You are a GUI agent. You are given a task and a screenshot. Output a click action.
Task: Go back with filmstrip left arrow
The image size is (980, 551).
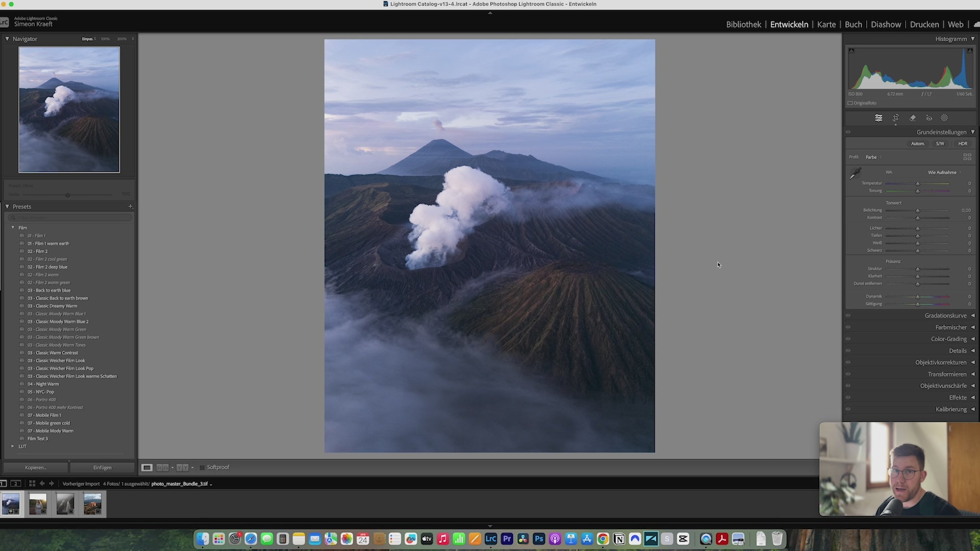coord(42,484)
